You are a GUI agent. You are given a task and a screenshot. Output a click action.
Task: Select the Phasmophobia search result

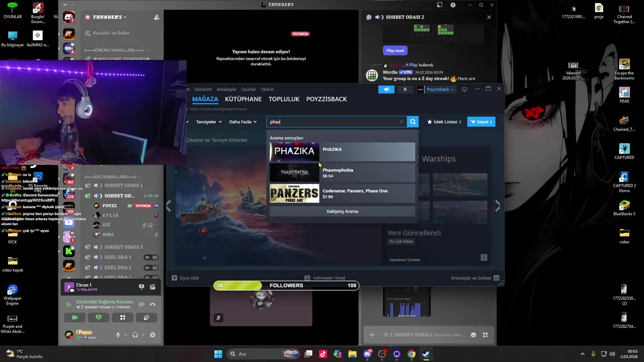pos(342,172)
